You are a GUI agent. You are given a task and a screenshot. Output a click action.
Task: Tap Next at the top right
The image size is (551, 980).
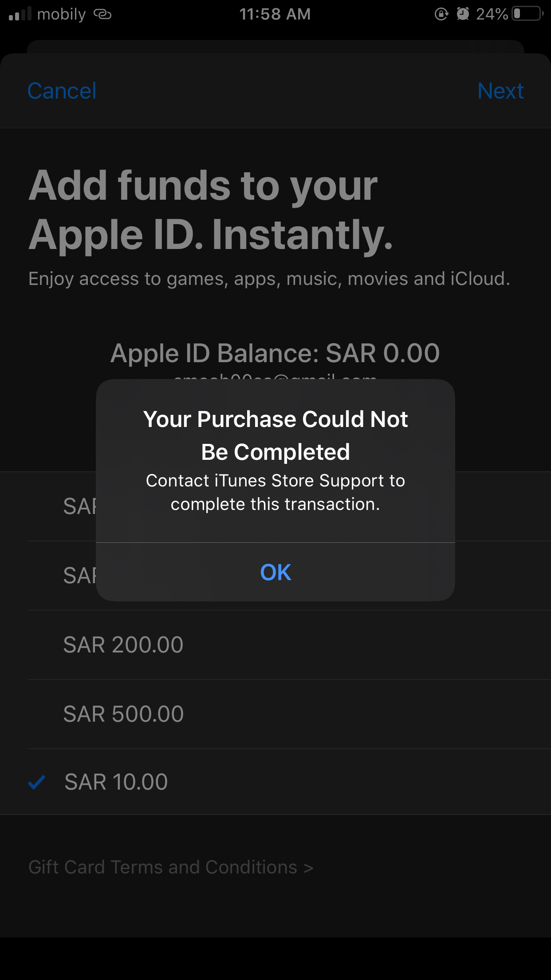500,91
